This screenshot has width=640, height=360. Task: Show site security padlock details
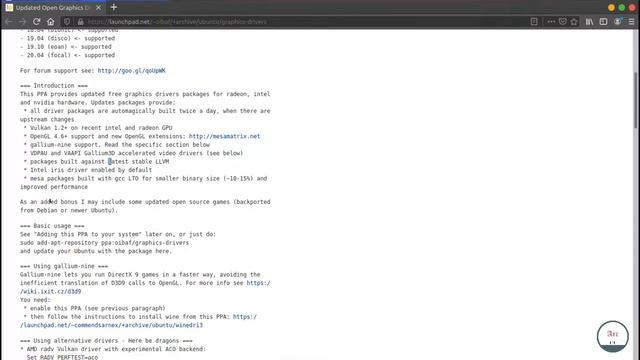(x=80, y=22)
